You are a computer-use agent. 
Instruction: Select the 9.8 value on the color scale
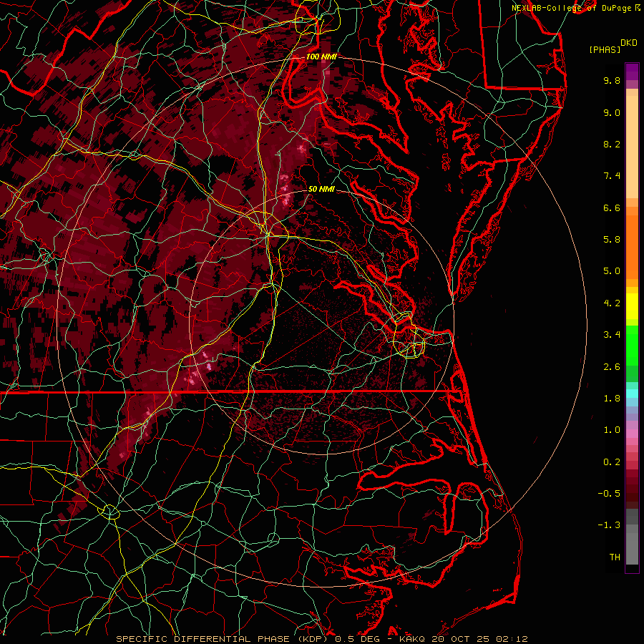click(612, 80)
